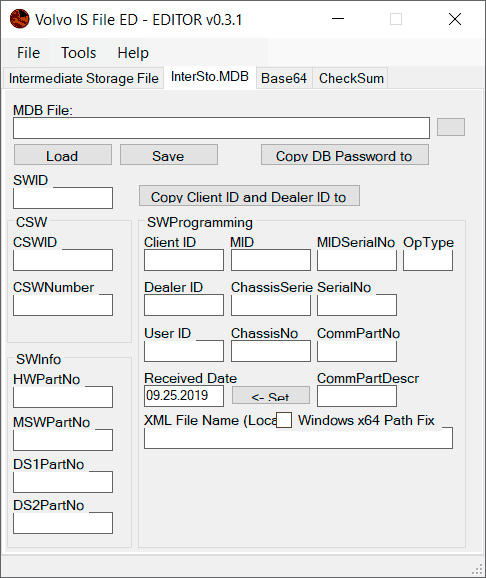Open the Help menu
Viewport: 486px width, 578px height.
tap(133, 53)
